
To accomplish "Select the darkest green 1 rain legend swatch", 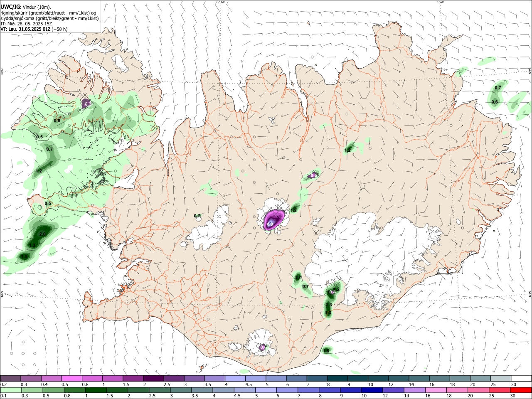I will (x=96, y=390).
